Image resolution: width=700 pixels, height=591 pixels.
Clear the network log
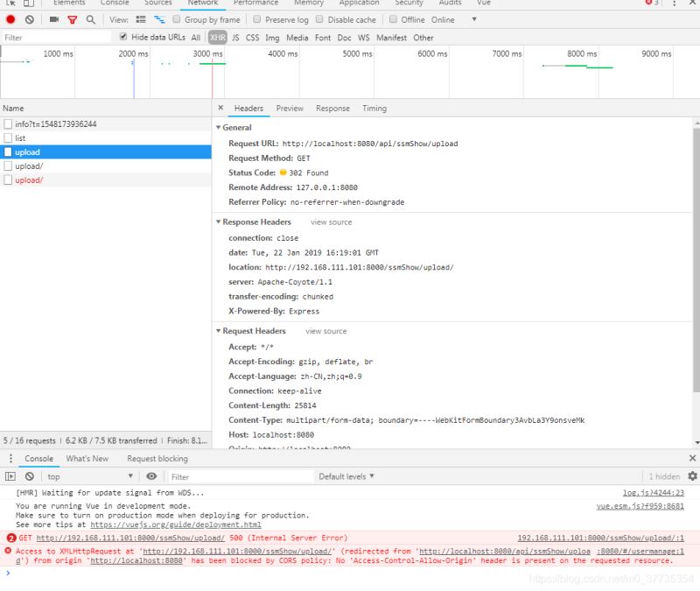tap(30, 19)
